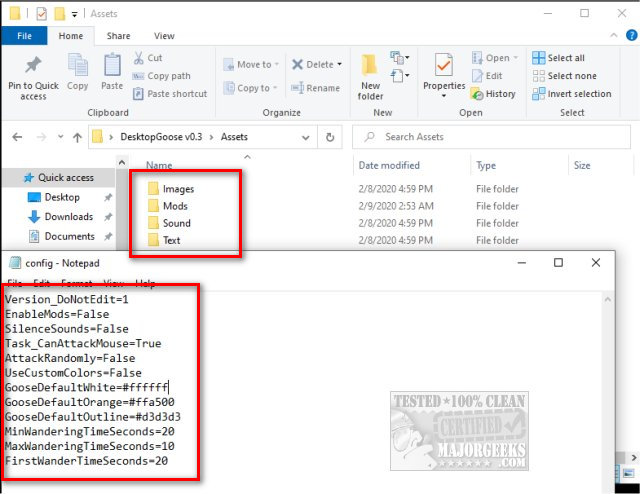The width and height of the screenshot is (640, 494).
Task: Click Rename in Organize group
Action: (315, 88)
